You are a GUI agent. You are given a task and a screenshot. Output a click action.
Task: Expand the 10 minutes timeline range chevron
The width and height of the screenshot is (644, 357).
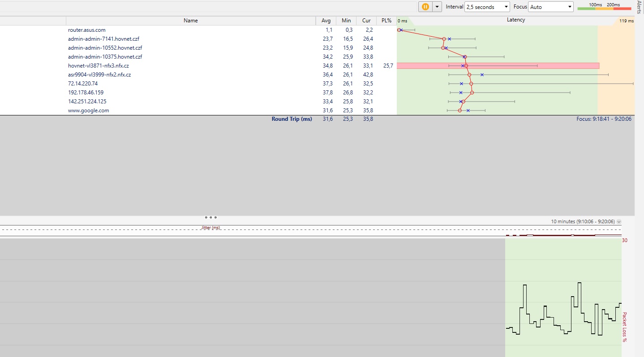click(x=619, y=221)
